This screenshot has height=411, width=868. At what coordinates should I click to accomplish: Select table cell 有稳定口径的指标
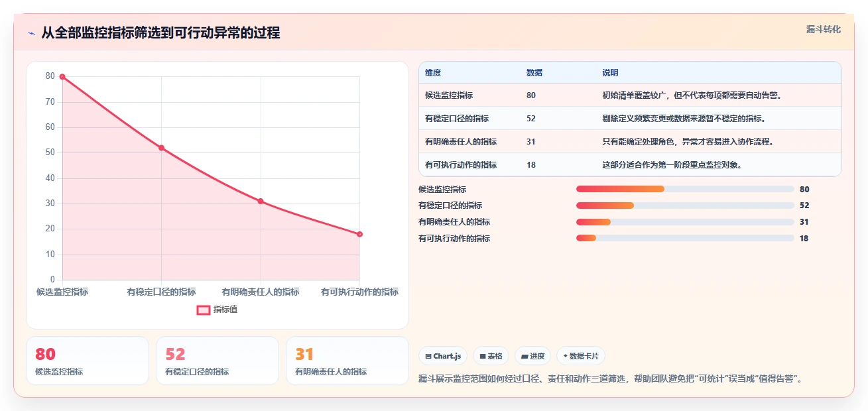click(x=457, y=119)
